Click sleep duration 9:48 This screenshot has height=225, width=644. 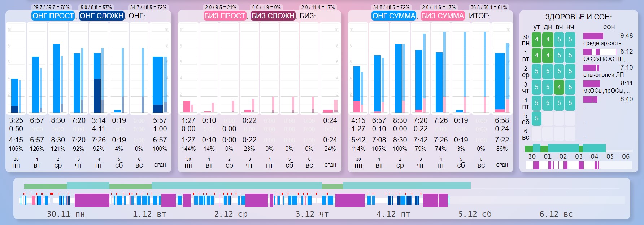pos(626,36)
